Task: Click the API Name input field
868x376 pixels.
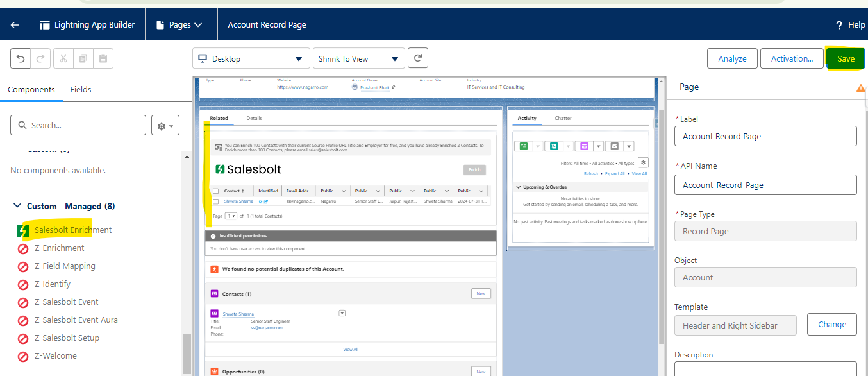Action: [765, 185]
